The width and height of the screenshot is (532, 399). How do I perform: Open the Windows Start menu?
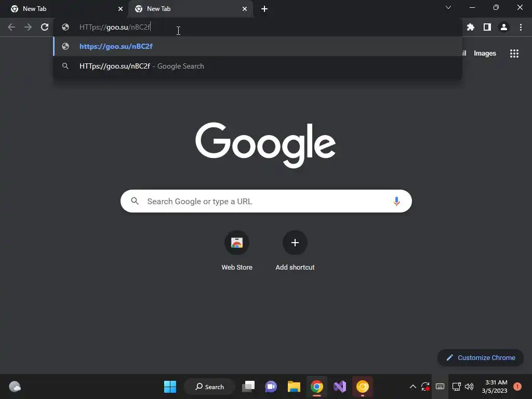point(170,387)
